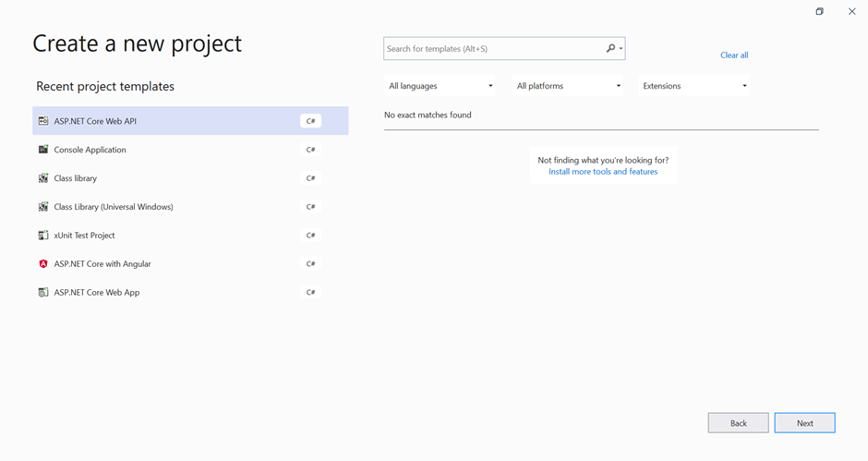
Task: Click the magnifier search icon
Action: (610, 48)
